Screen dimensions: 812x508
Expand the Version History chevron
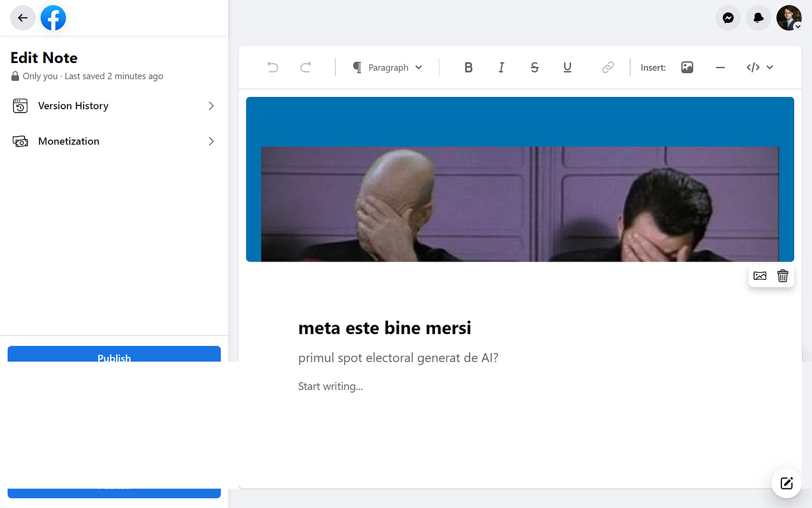point(211,106)
